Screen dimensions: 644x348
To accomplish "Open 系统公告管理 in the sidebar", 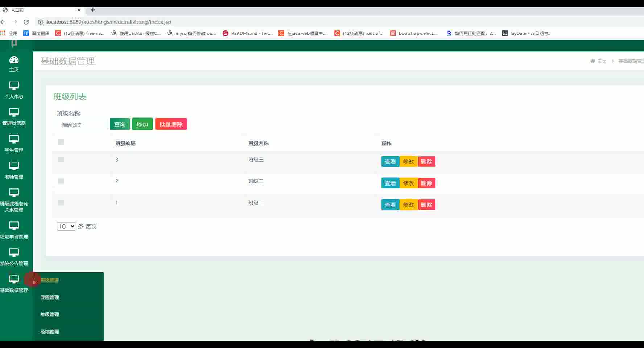I will pyautogui.click(x=14, y=257).
